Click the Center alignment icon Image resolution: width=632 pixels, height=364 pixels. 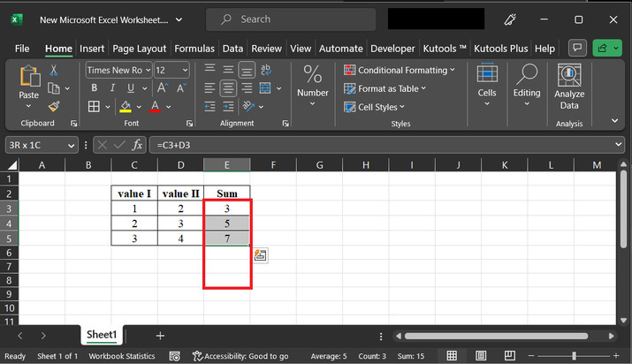coord(228,88)
